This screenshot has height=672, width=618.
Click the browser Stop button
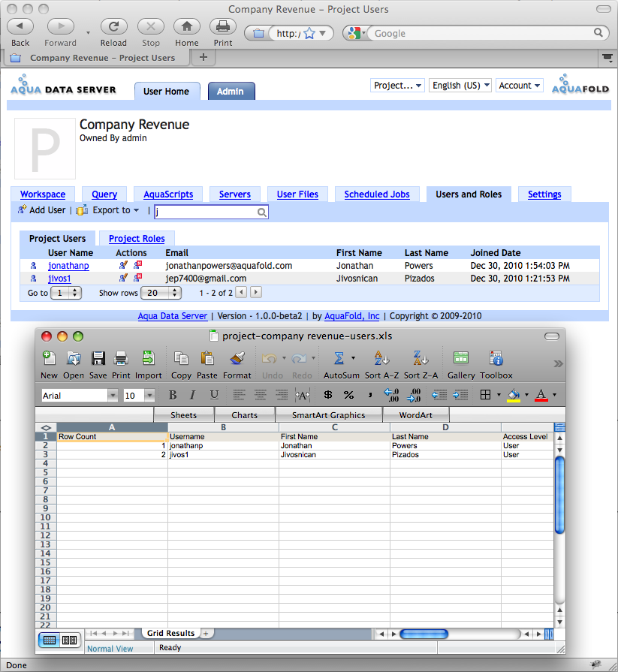(x=150, y=26)
